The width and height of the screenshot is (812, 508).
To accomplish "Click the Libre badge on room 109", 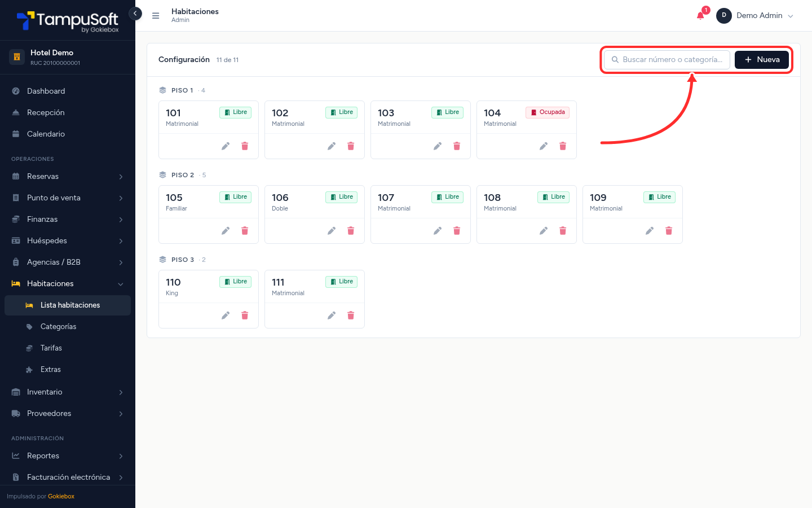I will [659, 197].
